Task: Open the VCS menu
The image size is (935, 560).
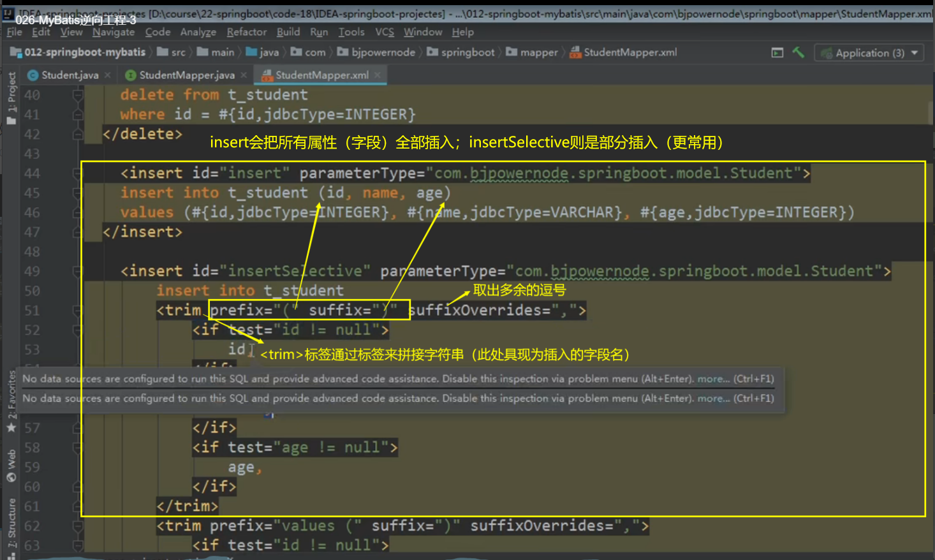Action: pyautogui.click(x=385, y=32)
